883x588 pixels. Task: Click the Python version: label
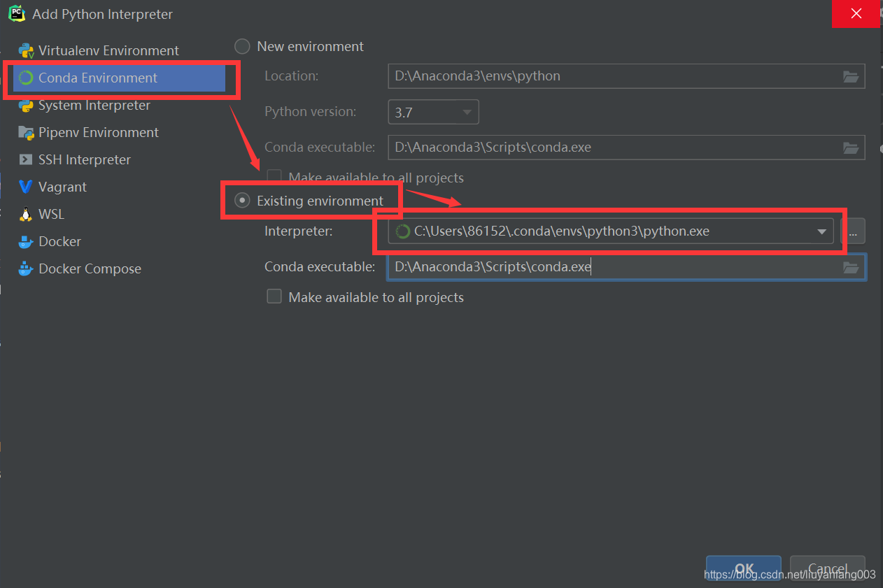(x=310, y=111)
